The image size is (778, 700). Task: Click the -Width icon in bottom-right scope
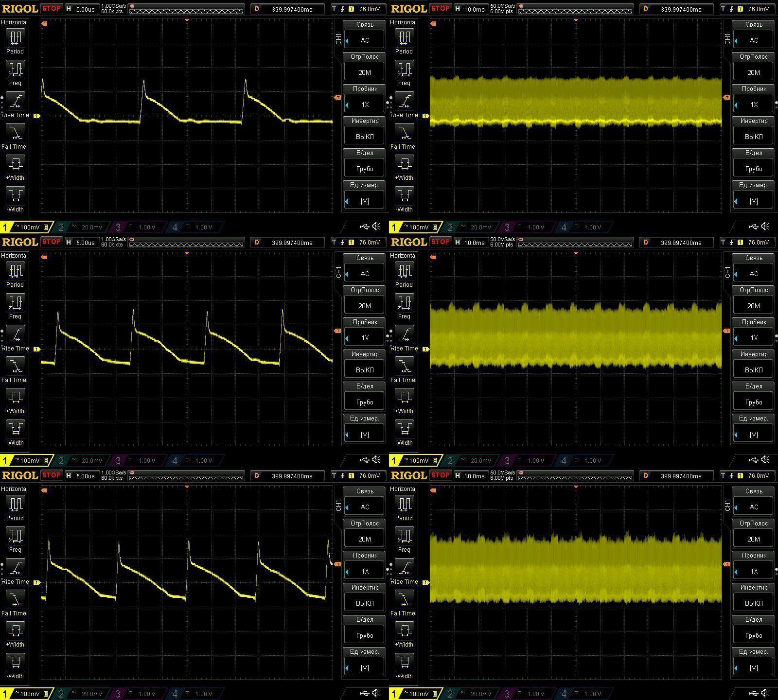point(404,662)
